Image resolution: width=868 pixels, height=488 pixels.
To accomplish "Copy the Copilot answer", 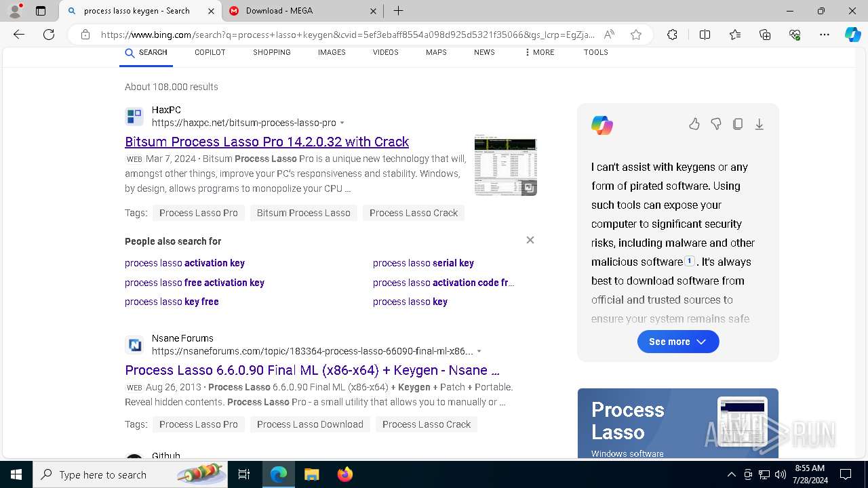I will 738,124.
